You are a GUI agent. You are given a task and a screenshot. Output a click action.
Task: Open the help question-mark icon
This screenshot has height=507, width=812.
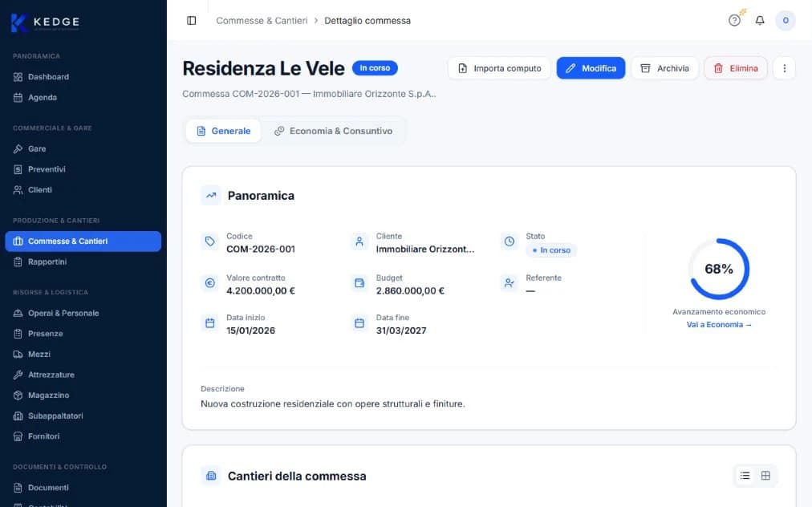point(734,21)
